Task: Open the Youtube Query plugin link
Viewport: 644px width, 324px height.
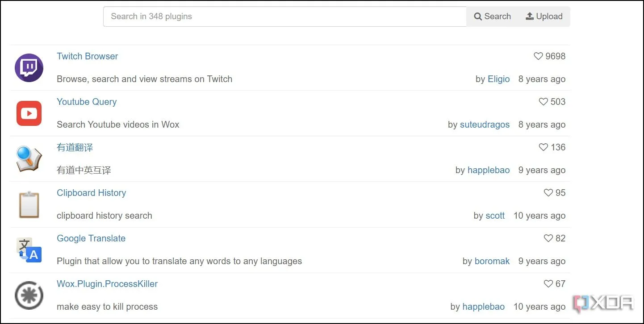Action: 87,102
